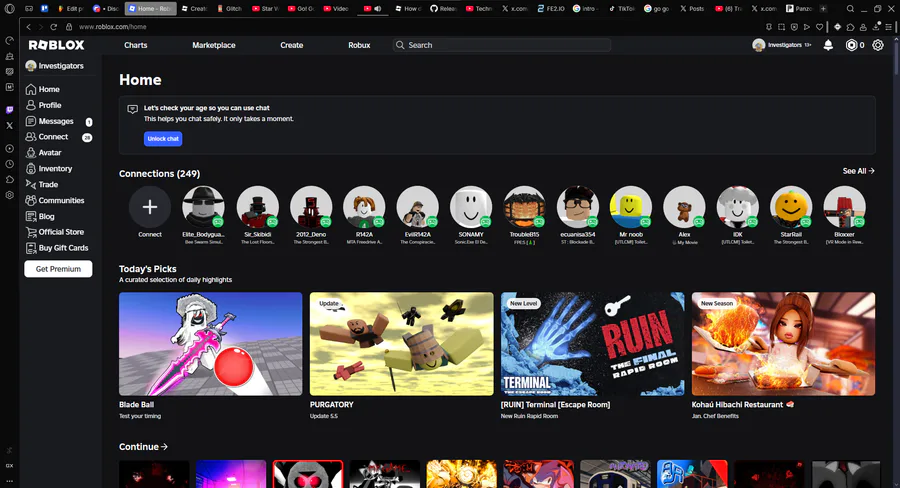Open Inventory from the sidebar

pos(49,169)
